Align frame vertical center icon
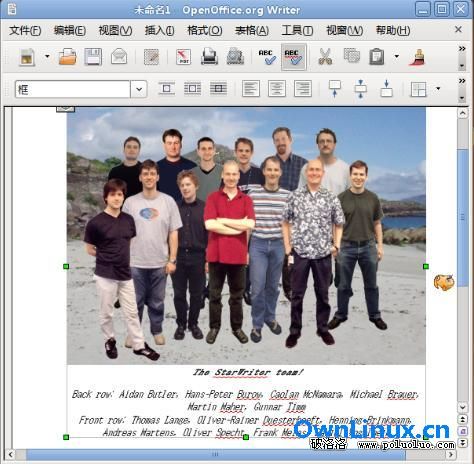The height and width of the screenshot is (464, 474). 361,89
